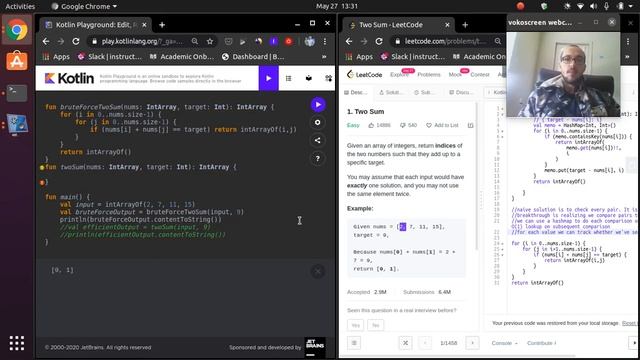This screenshot has height=360, width=640.
Task: Zoom icon in the Kotlin address bar
Action: 195,41
